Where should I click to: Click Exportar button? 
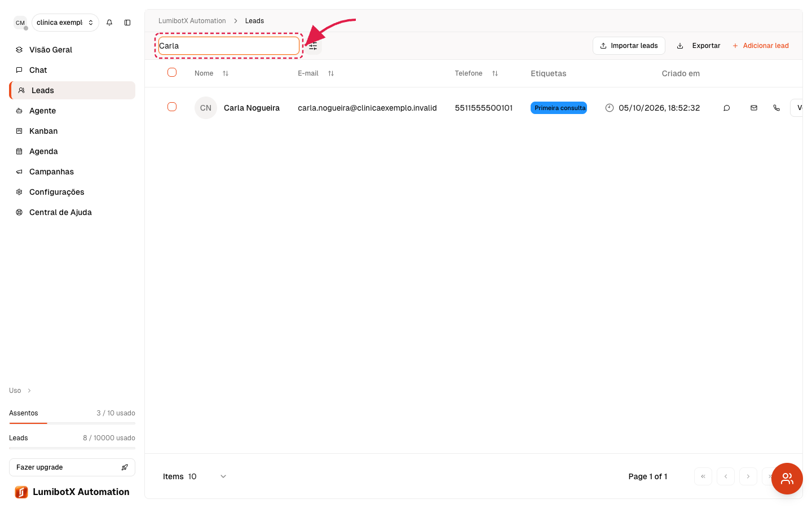(x=699, y=46)
